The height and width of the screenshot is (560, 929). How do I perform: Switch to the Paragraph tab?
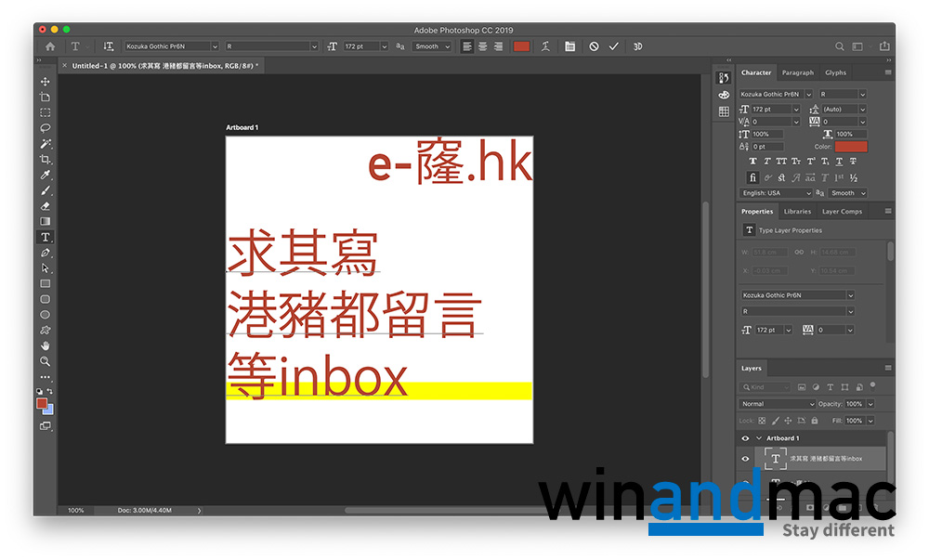pyautogui.click(x=797, y=72)
